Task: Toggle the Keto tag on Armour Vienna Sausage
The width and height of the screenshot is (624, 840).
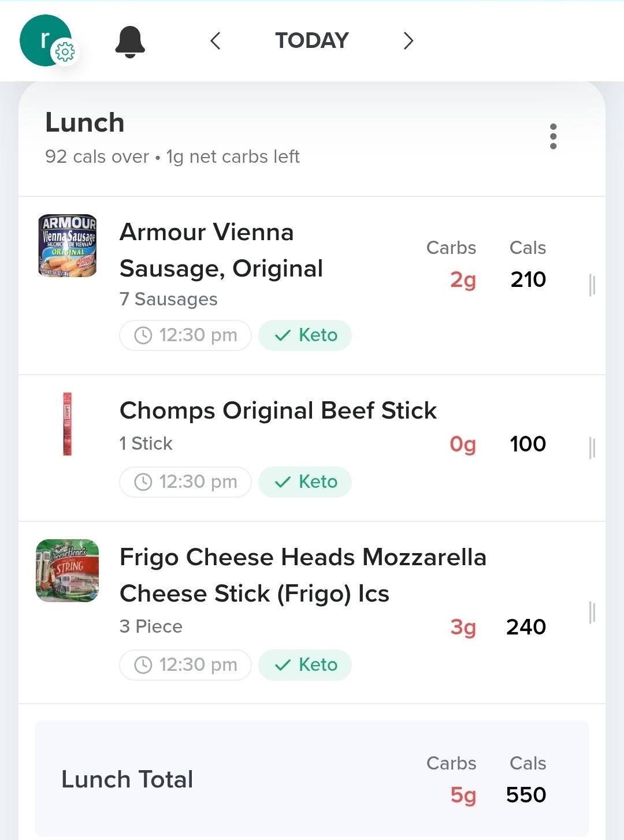Action: 305,335
